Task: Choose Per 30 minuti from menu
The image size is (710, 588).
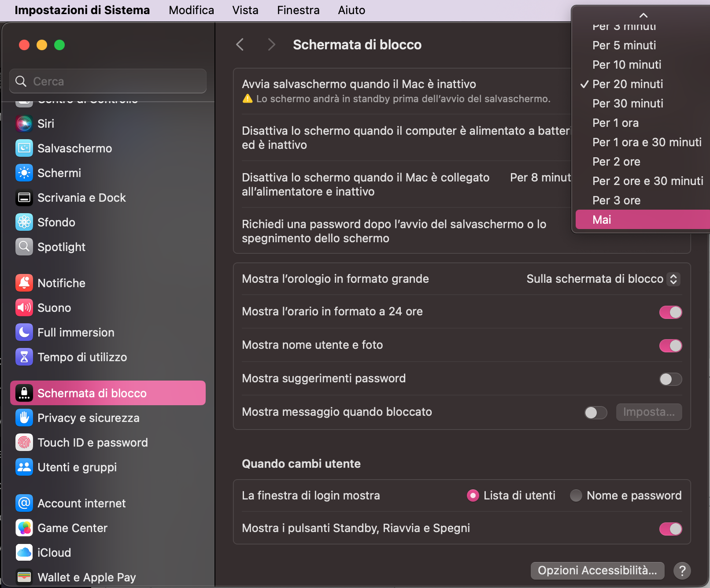Action: (643, 104)
